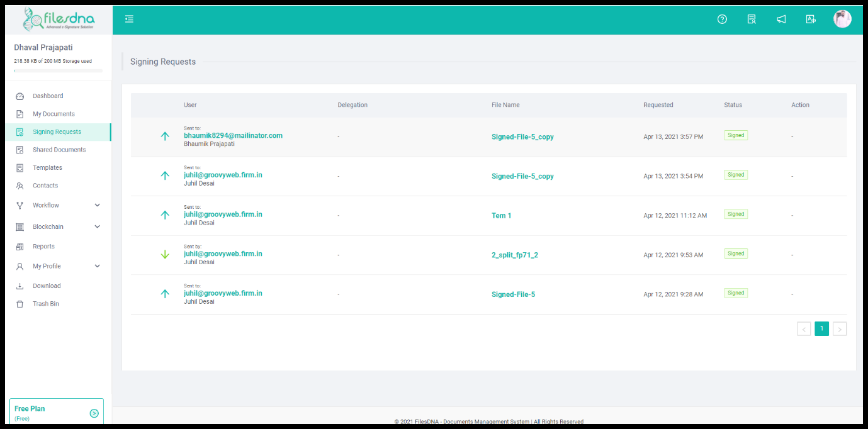Click the language translate icon in header
Image resolution: width=868 pixels, height=429 pixels.
tap(811, 19)
